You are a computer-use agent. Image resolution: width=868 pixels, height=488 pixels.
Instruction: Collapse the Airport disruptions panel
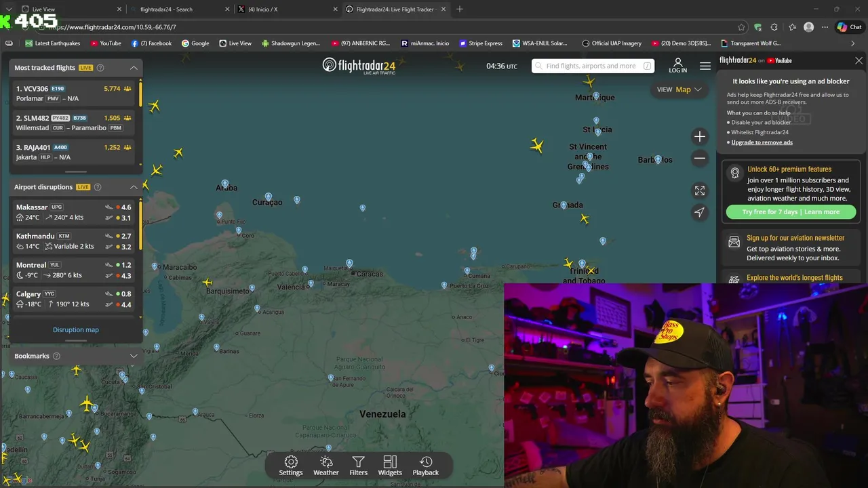(134, 187)
